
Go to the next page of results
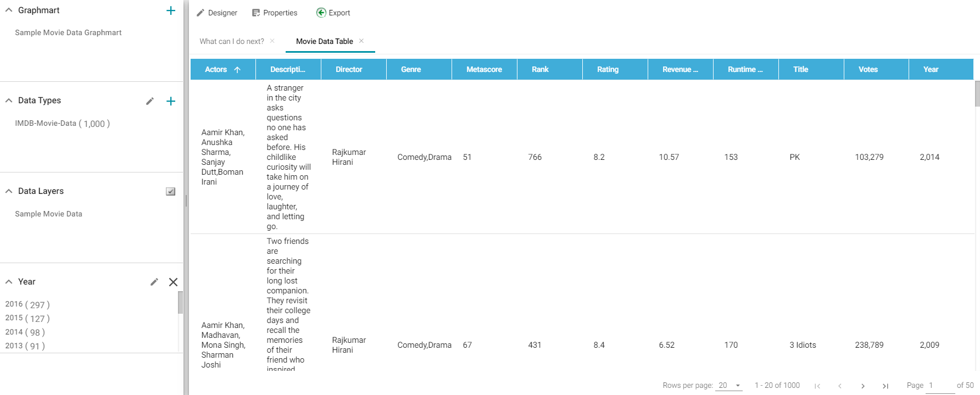tap(863, 386)
